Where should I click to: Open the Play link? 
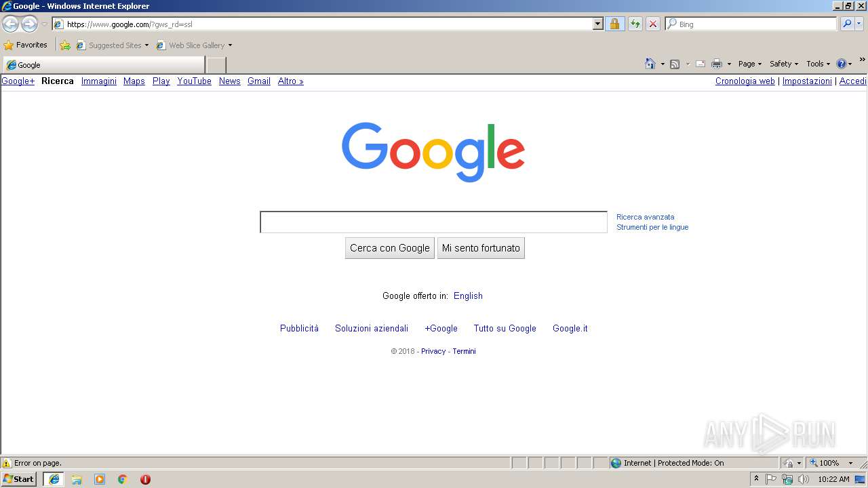tap(161, 81)
